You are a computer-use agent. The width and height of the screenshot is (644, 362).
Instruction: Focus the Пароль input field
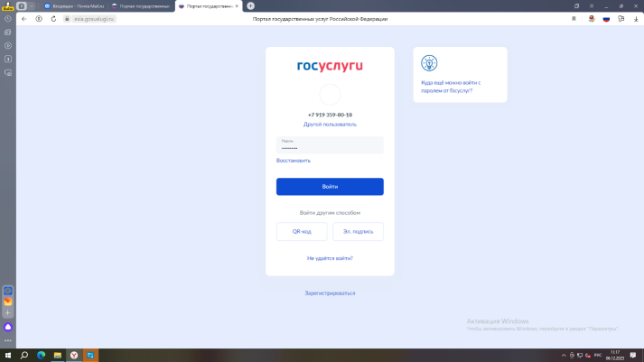[x=330, y=145]
